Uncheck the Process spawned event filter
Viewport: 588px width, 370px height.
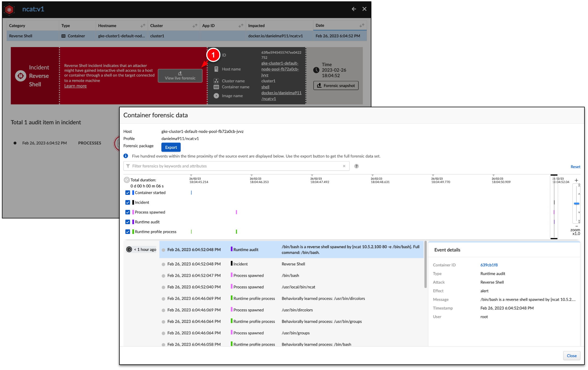[128, 212]
